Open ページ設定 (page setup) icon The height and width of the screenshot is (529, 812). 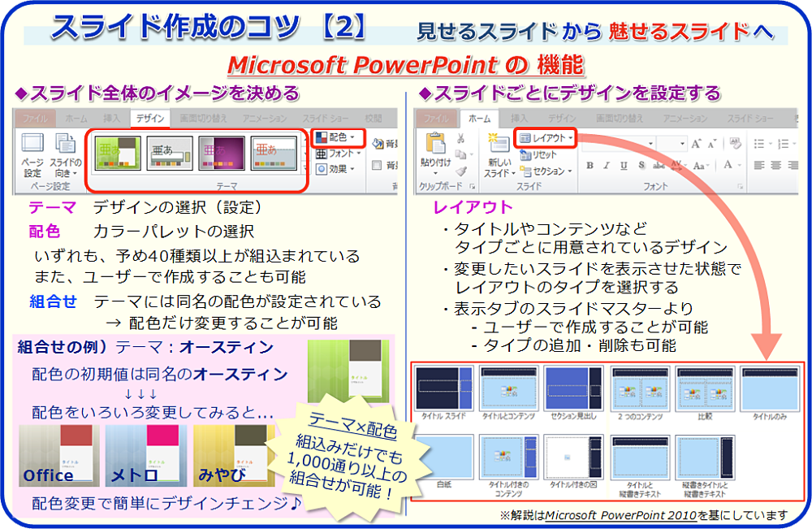(32, 143)
